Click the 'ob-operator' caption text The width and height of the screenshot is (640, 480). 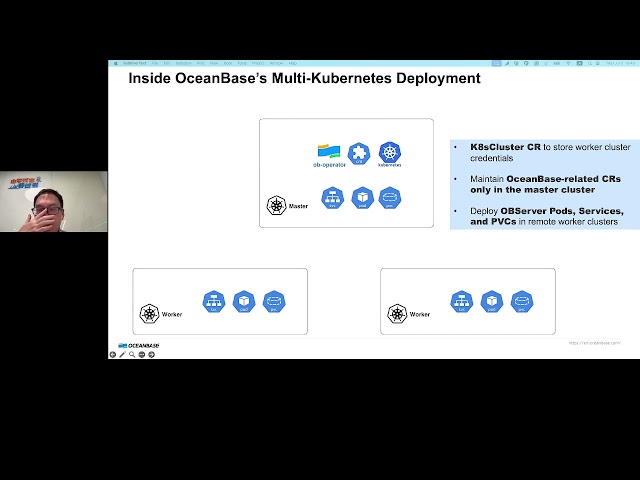pos(329,164)
